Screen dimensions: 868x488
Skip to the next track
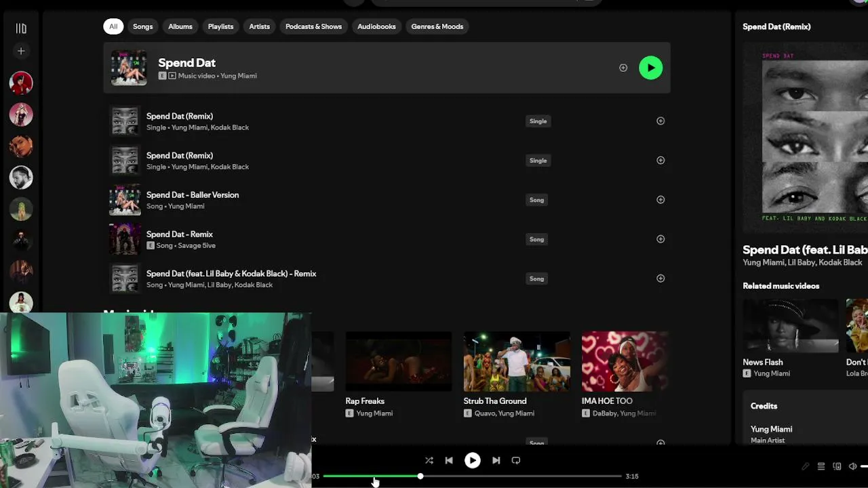pos(496,460)
